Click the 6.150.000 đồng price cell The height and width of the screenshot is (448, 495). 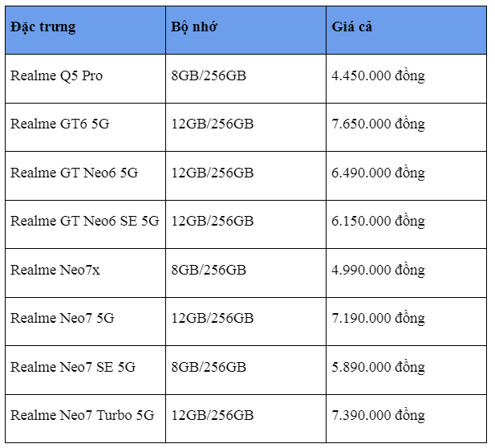coord(378,222)
